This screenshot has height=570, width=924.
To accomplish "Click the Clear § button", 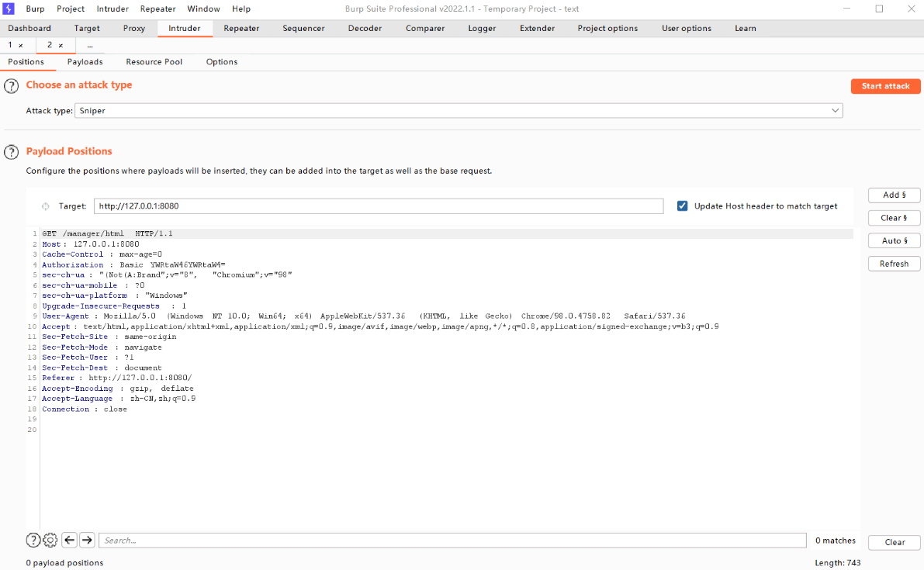I will pyautogui.click(x=894, y=218).
